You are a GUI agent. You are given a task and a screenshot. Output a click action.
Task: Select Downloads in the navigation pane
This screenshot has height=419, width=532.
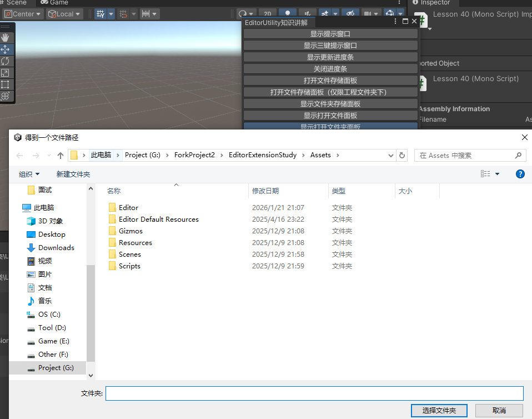pyautogui.click(x=56, y=248)
